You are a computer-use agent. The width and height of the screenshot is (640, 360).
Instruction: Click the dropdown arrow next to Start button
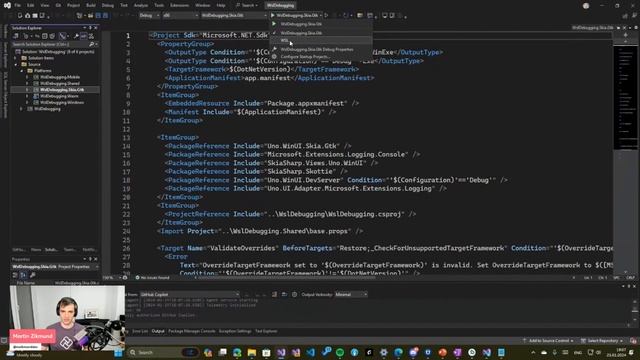tap(321, 16)
